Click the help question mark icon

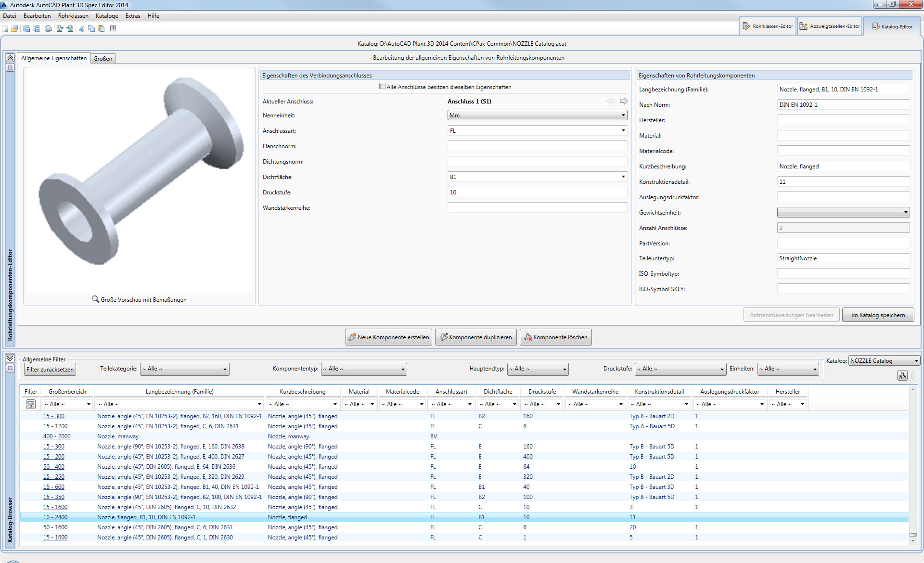tap(113, 28)
